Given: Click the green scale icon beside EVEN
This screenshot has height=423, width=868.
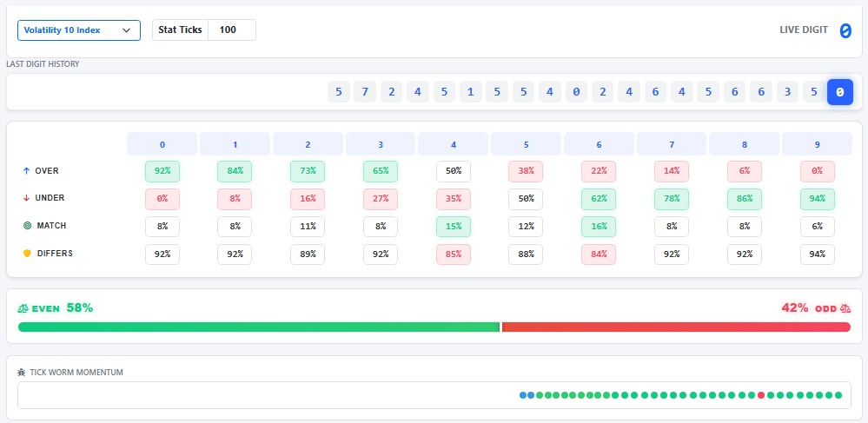Looking at the screenshot, I should tap(23, 308).
